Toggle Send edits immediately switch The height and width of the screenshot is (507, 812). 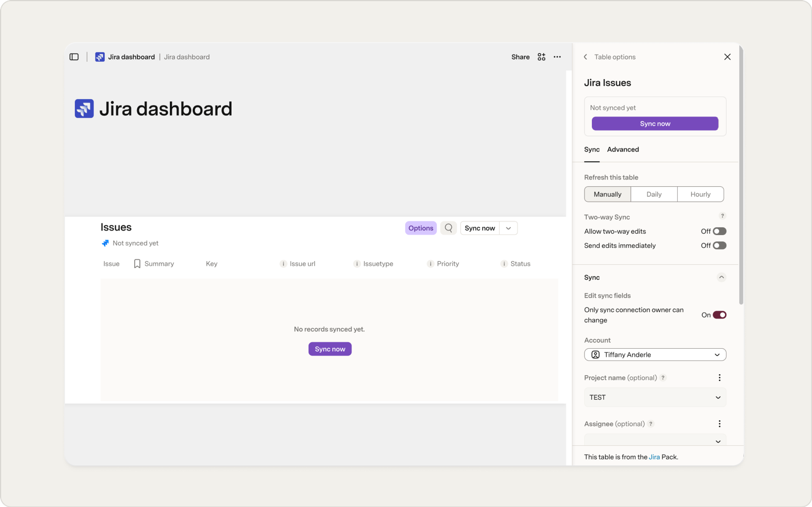tap(719, 246)
